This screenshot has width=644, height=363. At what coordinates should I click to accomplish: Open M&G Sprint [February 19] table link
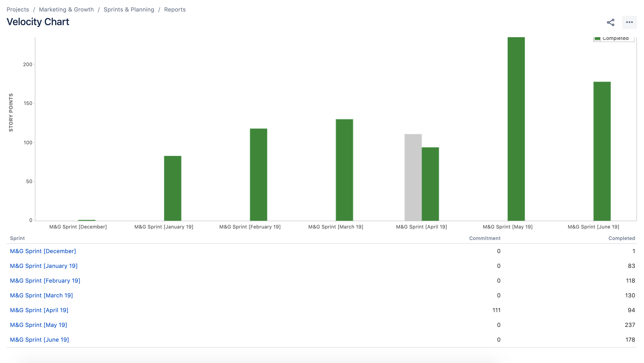pyautogui.click(x=45, y=281)
